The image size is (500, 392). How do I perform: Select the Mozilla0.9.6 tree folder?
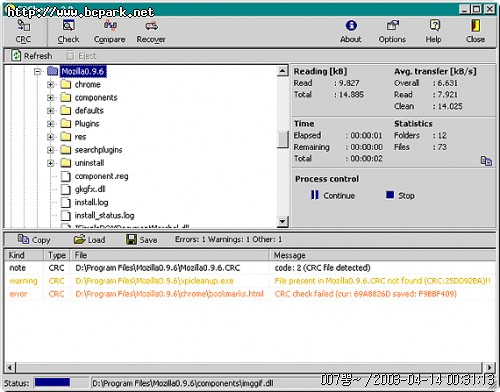coord(83,71)
